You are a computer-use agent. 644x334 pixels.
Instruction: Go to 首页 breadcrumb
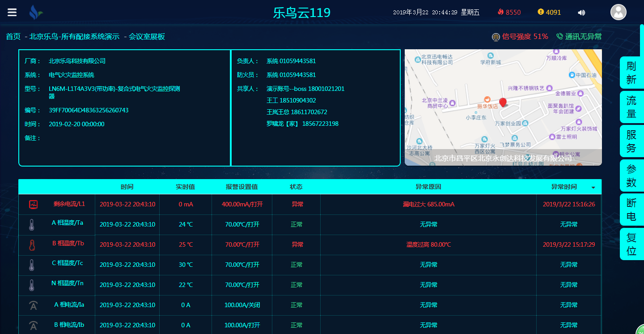click(13, 37)
